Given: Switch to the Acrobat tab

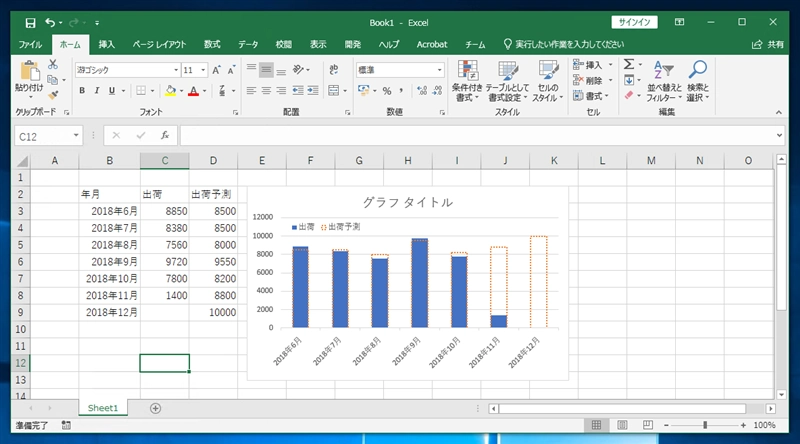Looking at the screenshot, I should pyautogui.click(x=432, y=44).
